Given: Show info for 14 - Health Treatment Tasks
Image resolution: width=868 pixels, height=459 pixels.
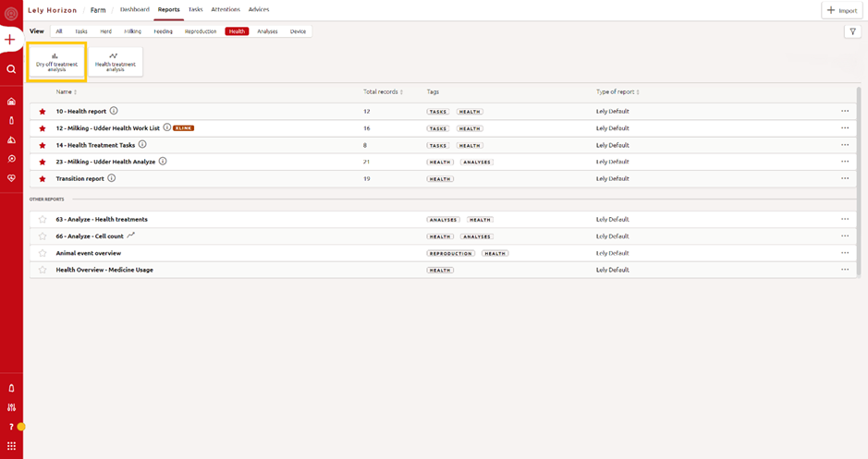Looking at the screenshot, I should [142, 144].
